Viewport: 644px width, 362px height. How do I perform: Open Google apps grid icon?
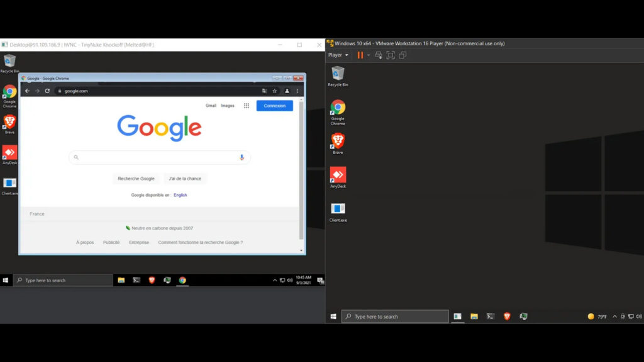247,106
